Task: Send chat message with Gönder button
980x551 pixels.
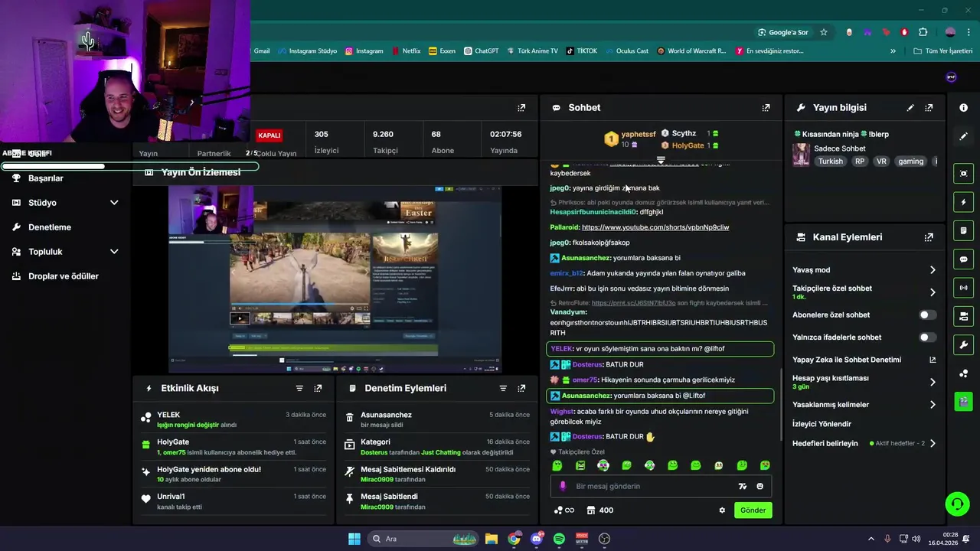Action: [753, 510]
